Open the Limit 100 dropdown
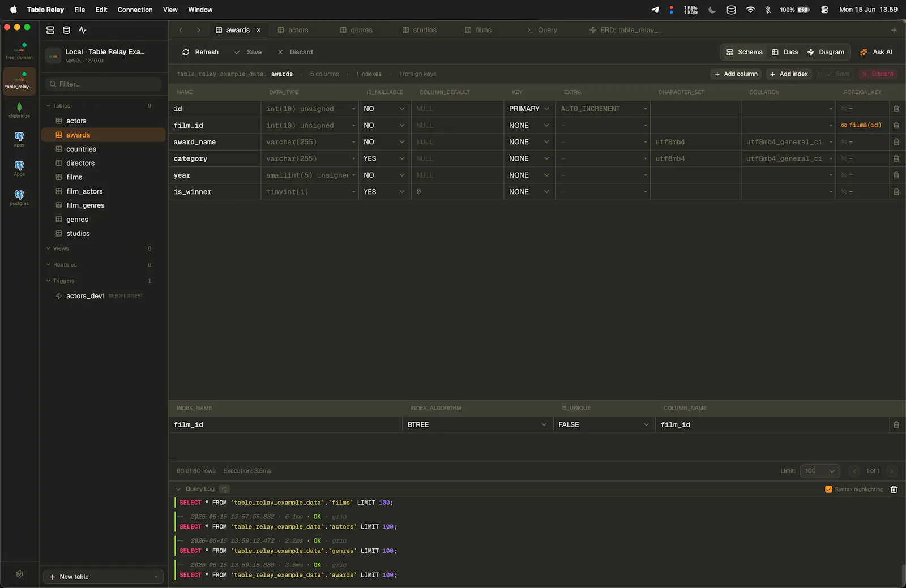 (820, 471)
